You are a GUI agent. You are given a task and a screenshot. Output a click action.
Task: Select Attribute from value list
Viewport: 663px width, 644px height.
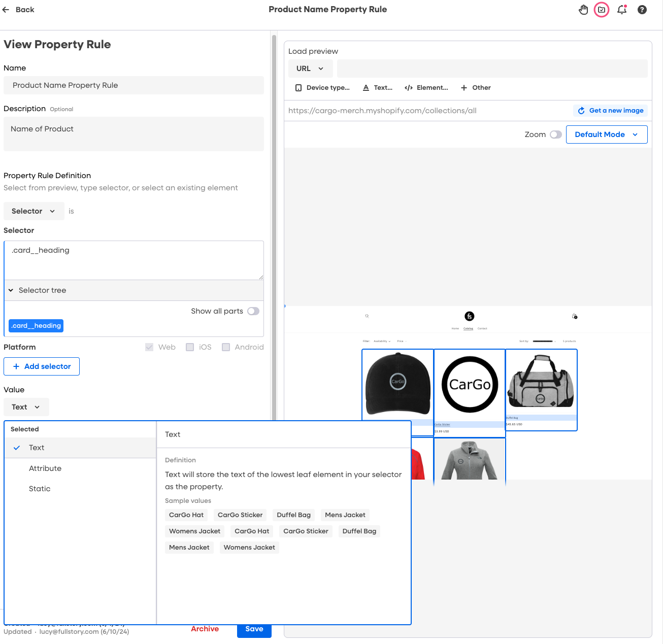[45, 468]
